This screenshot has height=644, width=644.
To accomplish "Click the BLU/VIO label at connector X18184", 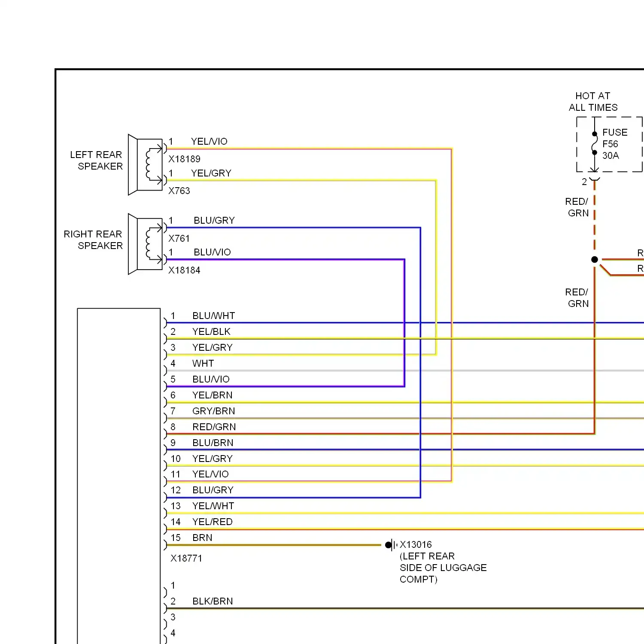I will 212,252.
